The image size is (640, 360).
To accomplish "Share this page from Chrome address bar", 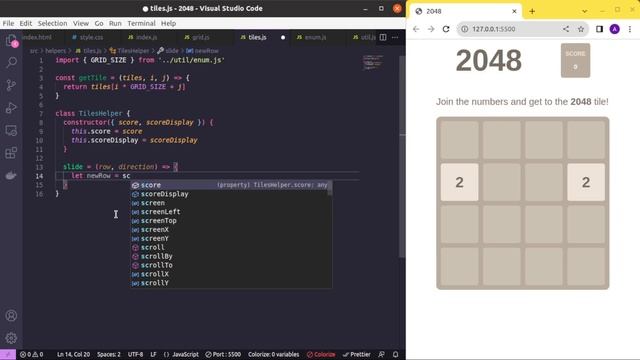I will click(566, 29).
